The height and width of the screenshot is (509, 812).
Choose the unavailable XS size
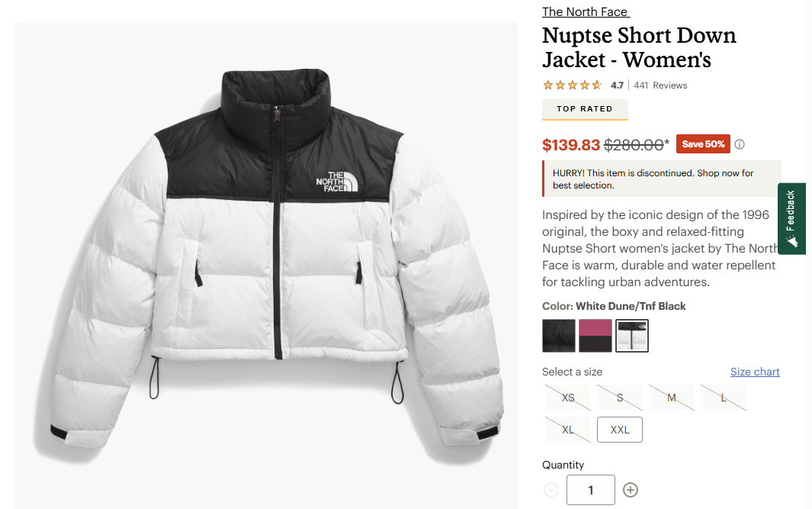(568, 398)
